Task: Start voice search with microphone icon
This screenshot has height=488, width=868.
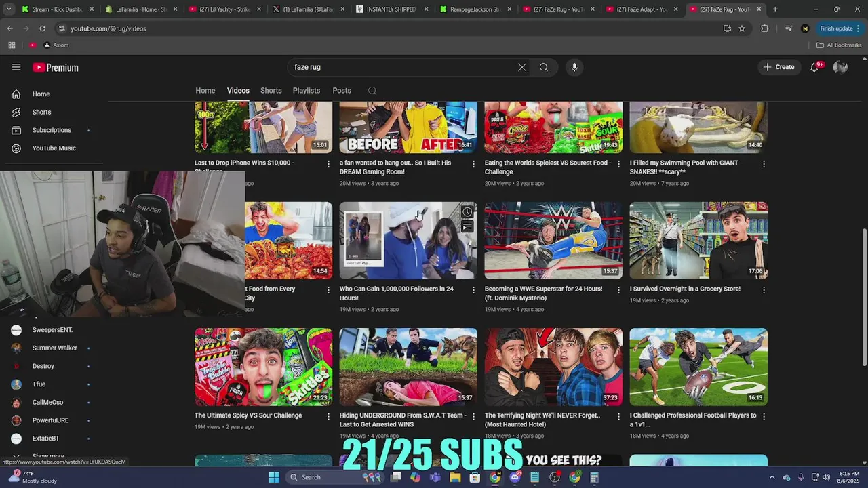Action: (574, 67)
